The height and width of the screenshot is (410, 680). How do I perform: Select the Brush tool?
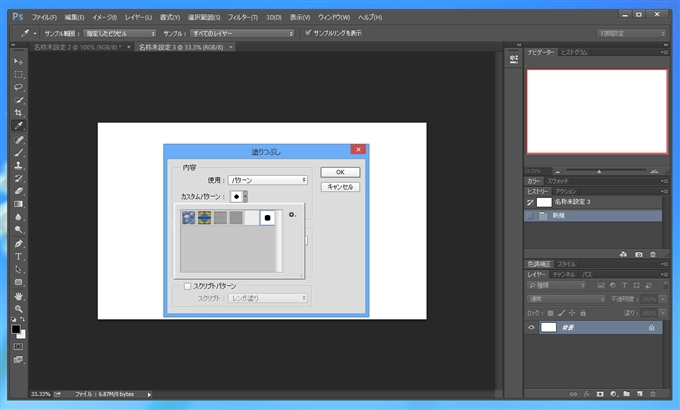click(18, 153)
